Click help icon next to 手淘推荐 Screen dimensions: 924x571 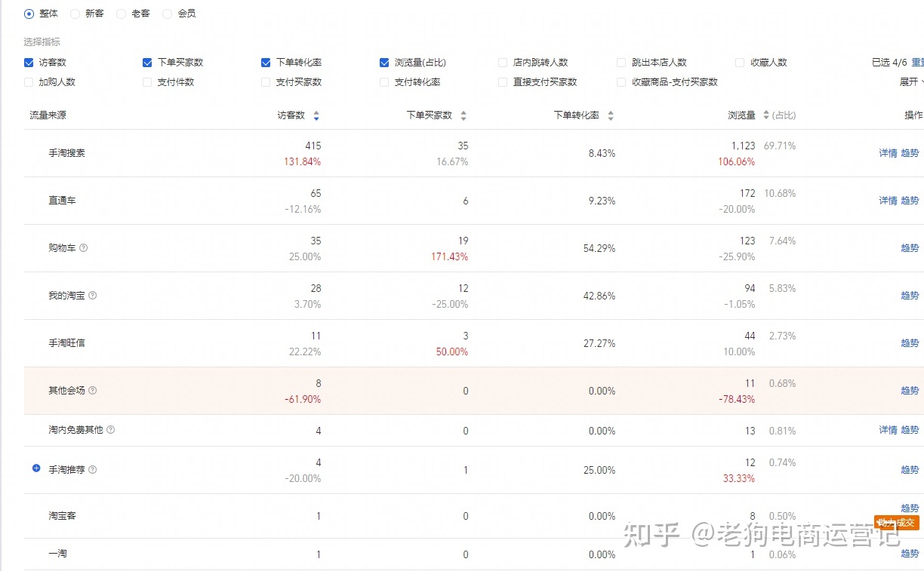coord(93,469)
